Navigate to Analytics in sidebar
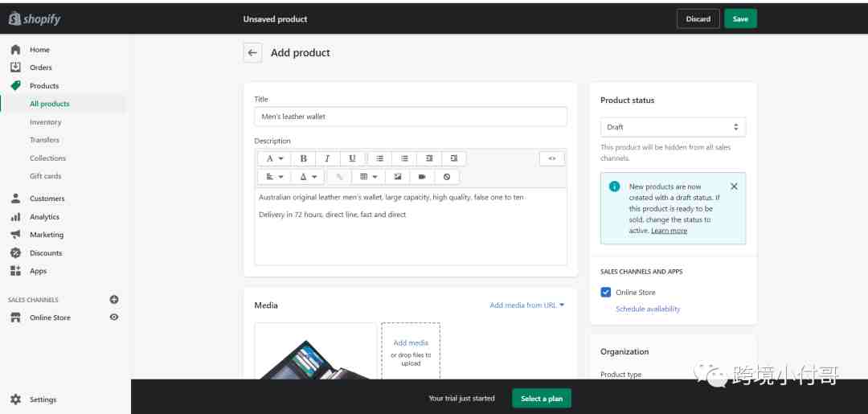This screenshot has height=414, width=868. coord(44,217)
